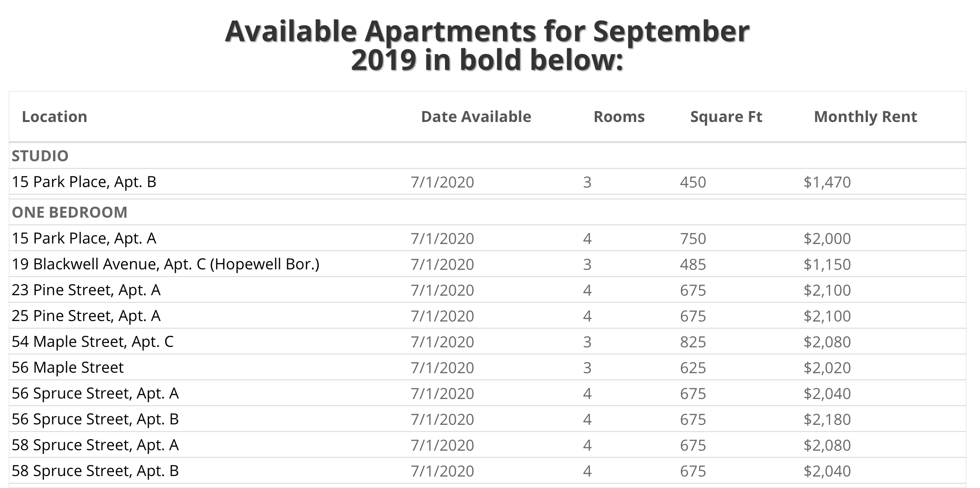Click the Square Ft column header

(x=726, y=117)
